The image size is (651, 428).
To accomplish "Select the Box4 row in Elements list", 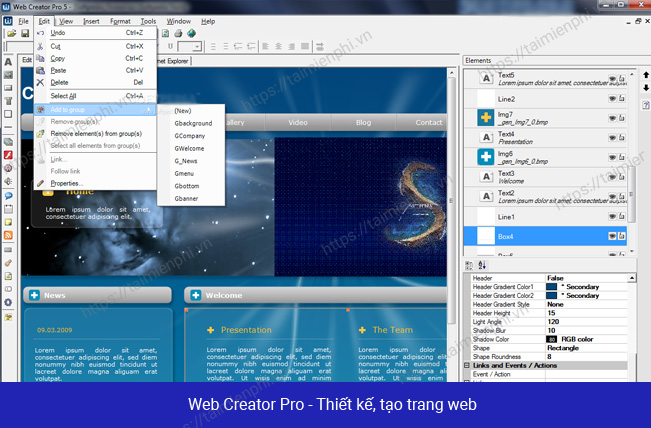I will (x=545, y=236).
